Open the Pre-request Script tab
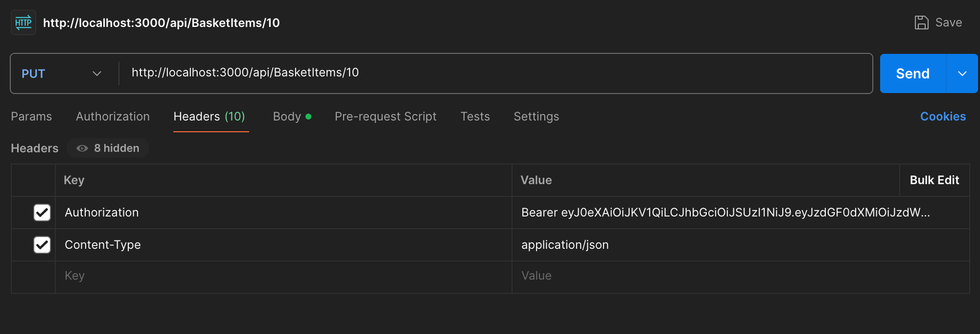980x334 pixels. (385, 117)
